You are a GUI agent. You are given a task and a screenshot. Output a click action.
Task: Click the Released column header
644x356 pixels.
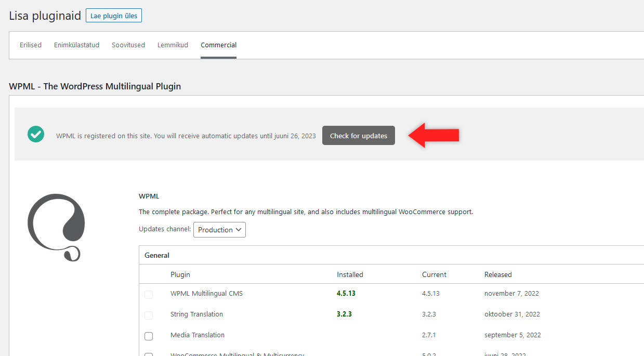click(498, 274)
